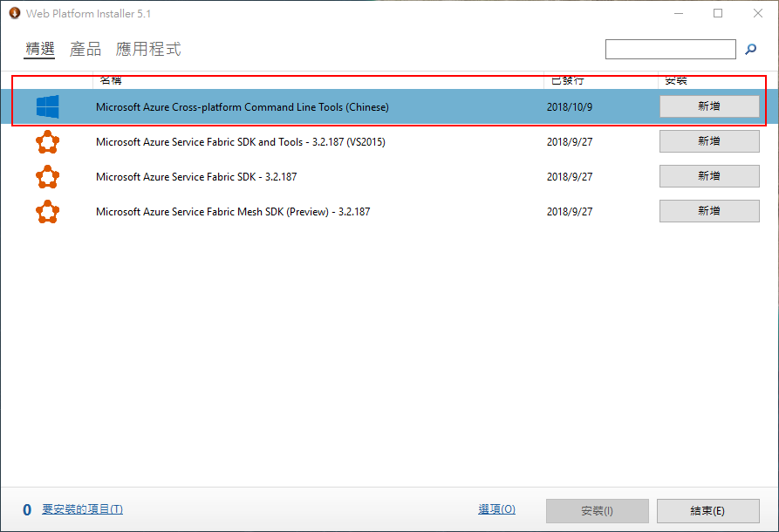Open the 應用程式 tab
779x532 pixels.
(148, 49)
